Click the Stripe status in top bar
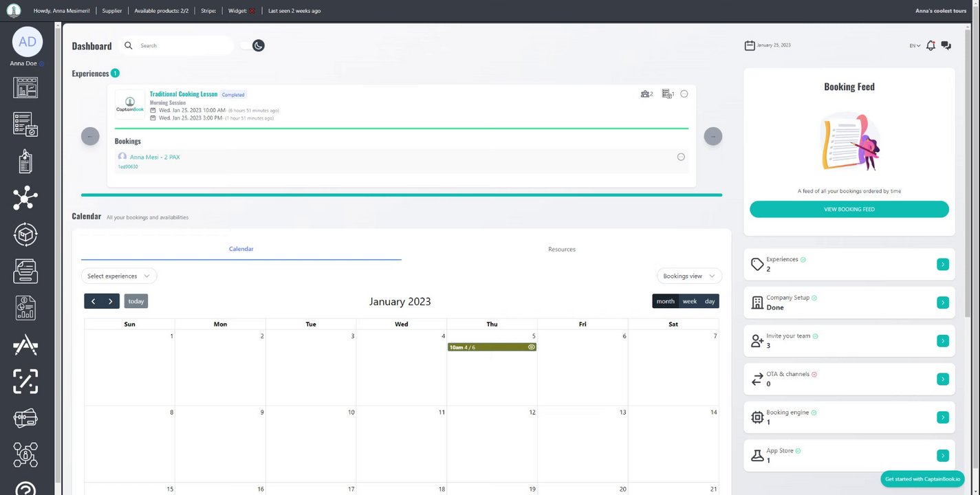The image size is (980, 495). [x=209, y=11]
